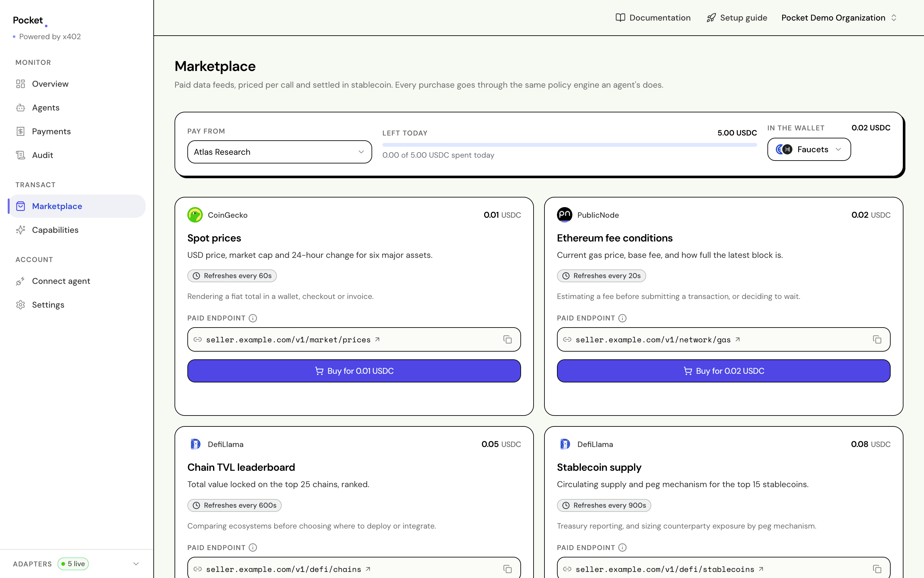Click "Refreshes every 600s" chip

[235, 505]
